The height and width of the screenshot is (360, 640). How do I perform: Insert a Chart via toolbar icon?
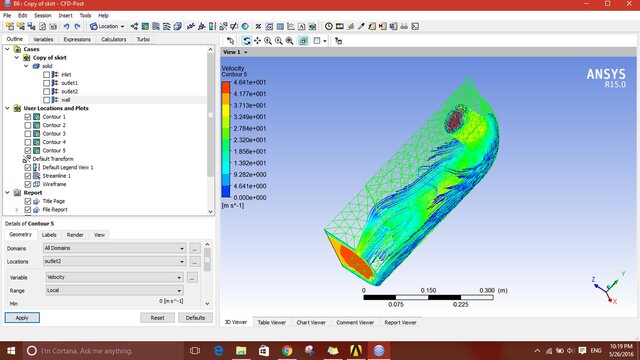pos(291,27)
